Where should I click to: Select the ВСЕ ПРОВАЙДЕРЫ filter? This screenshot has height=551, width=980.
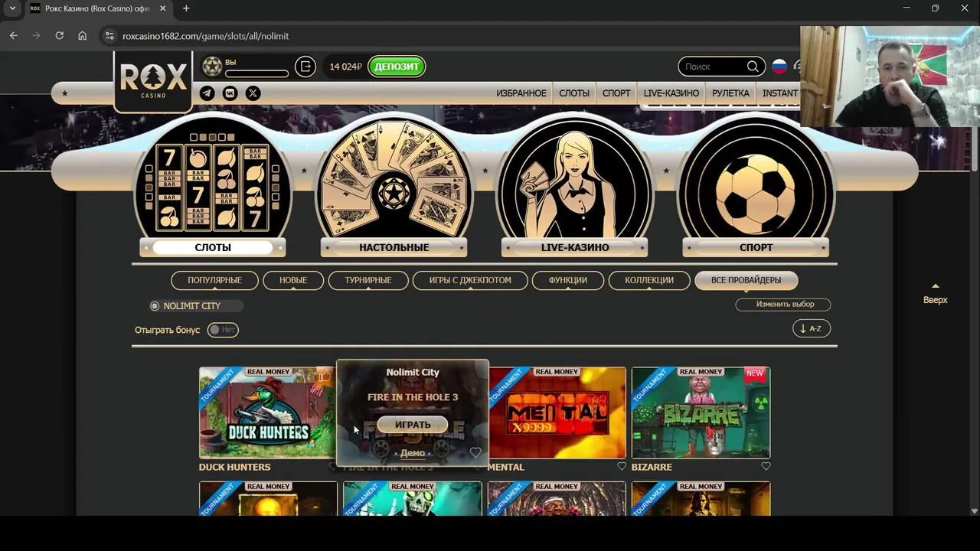coord(746,280)
